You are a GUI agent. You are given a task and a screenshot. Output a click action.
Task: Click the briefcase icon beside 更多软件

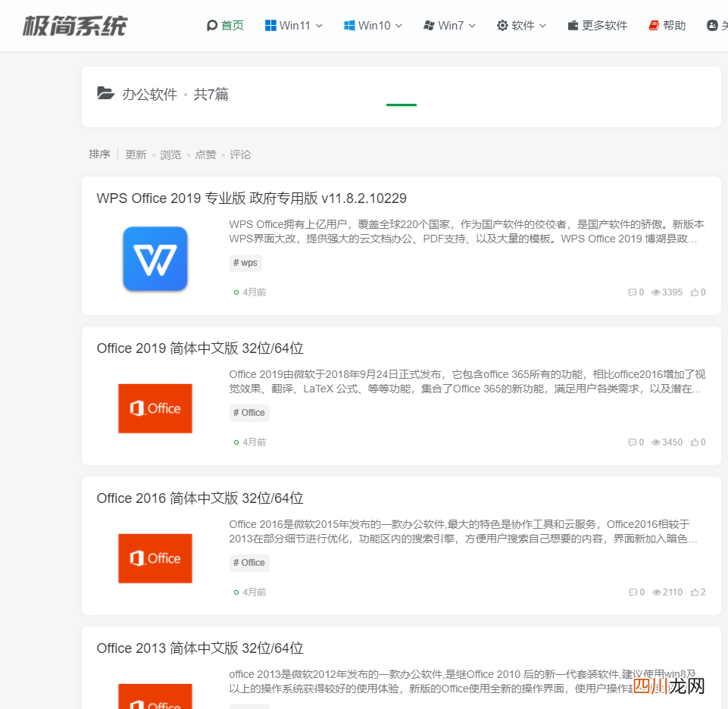[x=573, y=26]
